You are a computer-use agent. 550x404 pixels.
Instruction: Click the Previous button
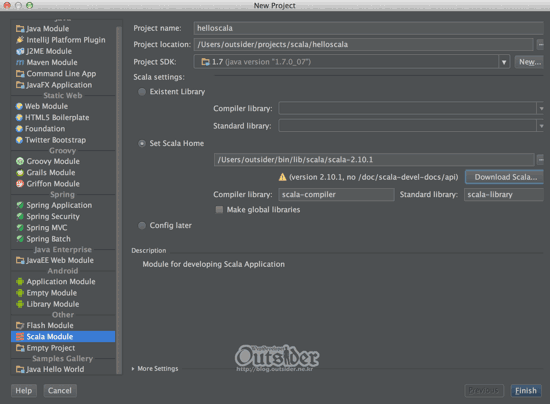pos(484,391)
